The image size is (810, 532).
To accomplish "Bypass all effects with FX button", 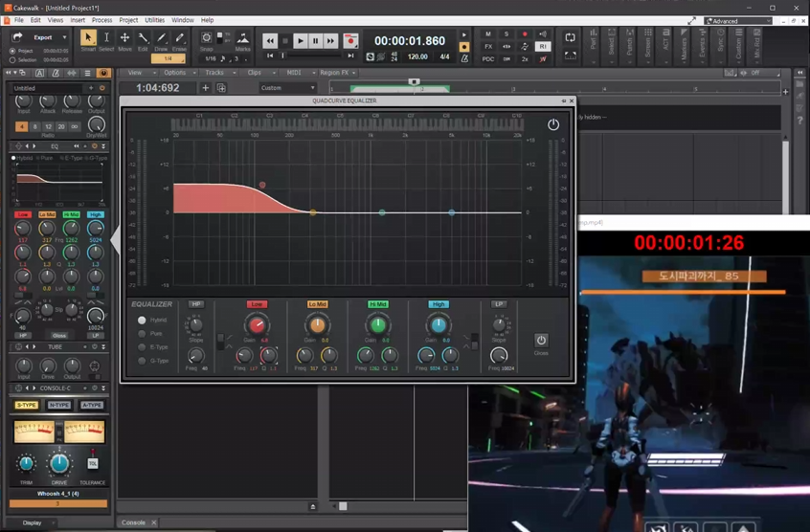I will [488, 47].
